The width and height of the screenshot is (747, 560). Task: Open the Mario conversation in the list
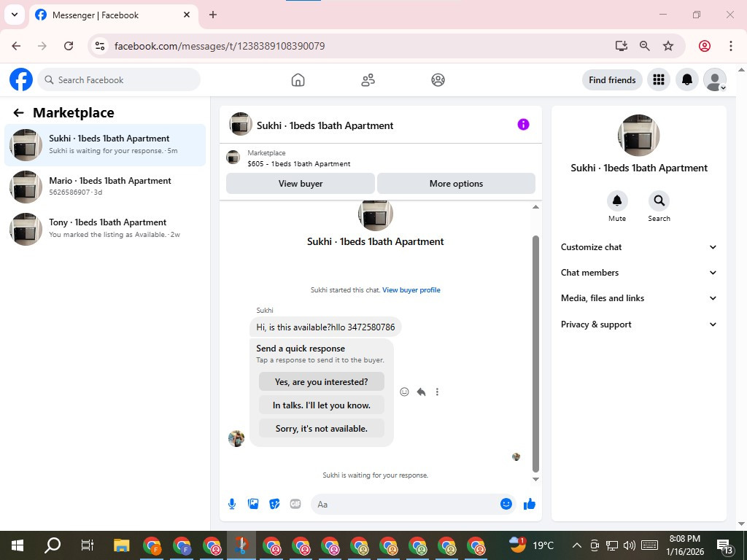point(105,187)
